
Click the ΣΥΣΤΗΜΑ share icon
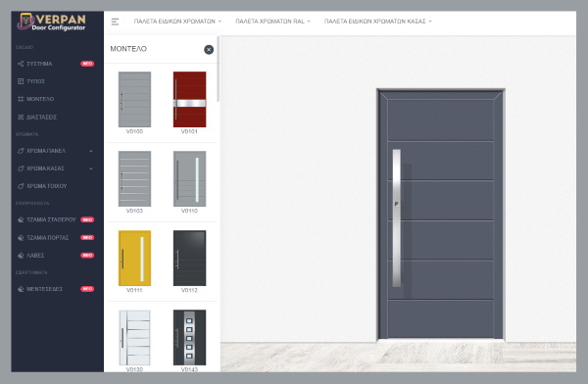pos(21,64)
